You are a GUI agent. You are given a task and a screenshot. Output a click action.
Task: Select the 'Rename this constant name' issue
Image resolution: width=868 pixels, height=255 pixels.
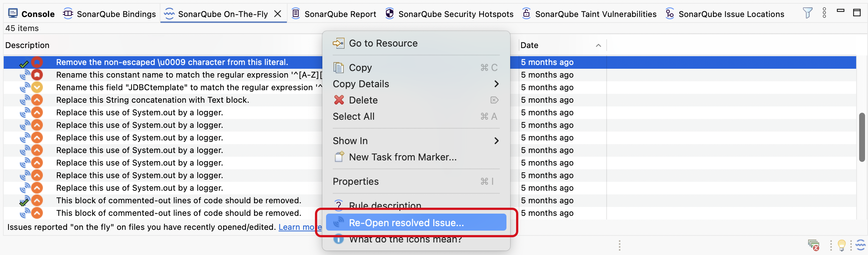[x=189, y=75]
